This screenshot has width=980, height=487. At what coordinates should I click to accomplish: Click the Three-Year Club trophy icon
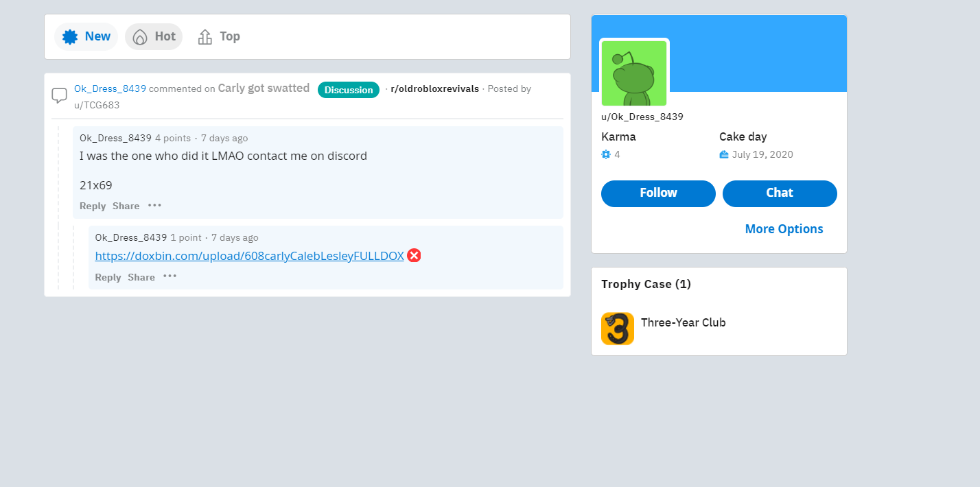coord(618,329)
